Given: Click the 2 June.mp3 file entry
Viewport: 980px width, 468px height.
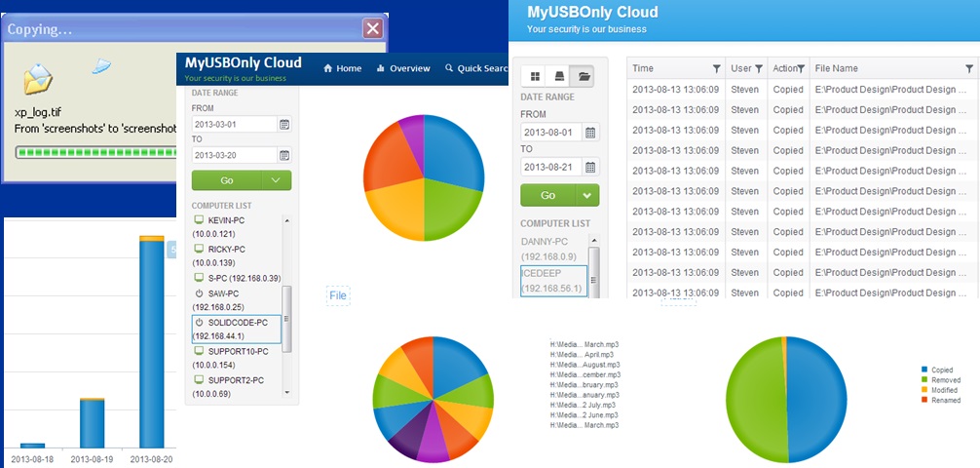Looking at the screenshot, I should pyautogui.click(x=584, y=414).
